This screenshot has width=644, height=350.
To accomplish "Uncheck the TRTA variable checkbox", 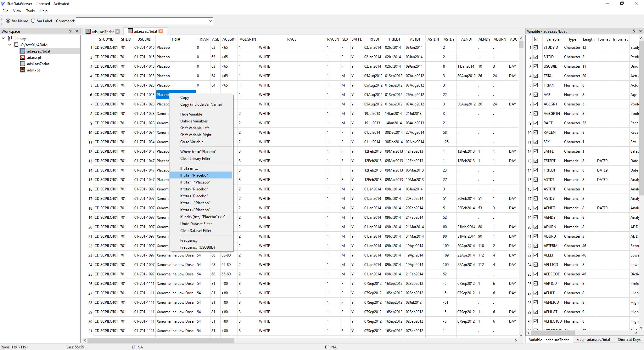I will tap(536, 76).
